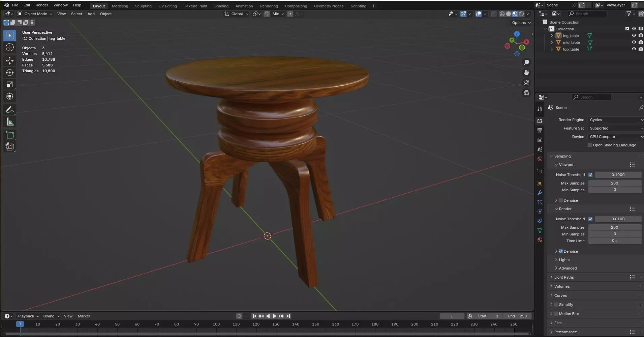Select the Annotate tool

point(10,110)
